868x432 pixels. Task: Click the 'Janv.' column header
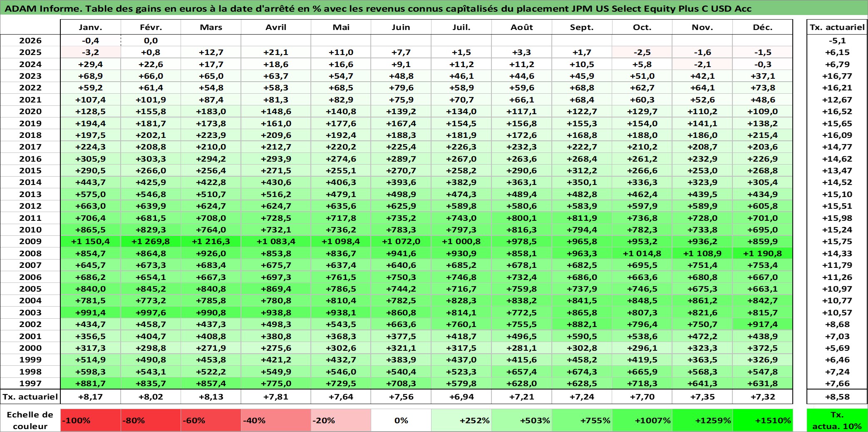coord(90,27)
